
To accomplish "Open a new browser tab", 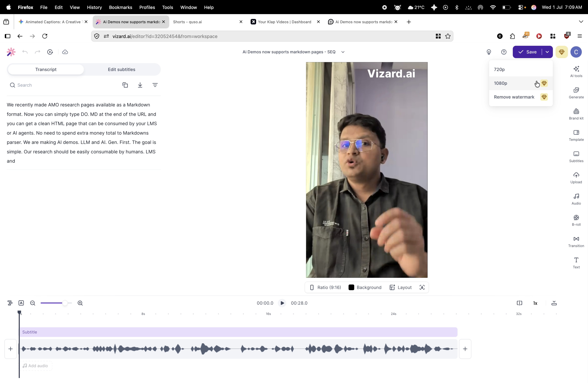I will [409, 22].
